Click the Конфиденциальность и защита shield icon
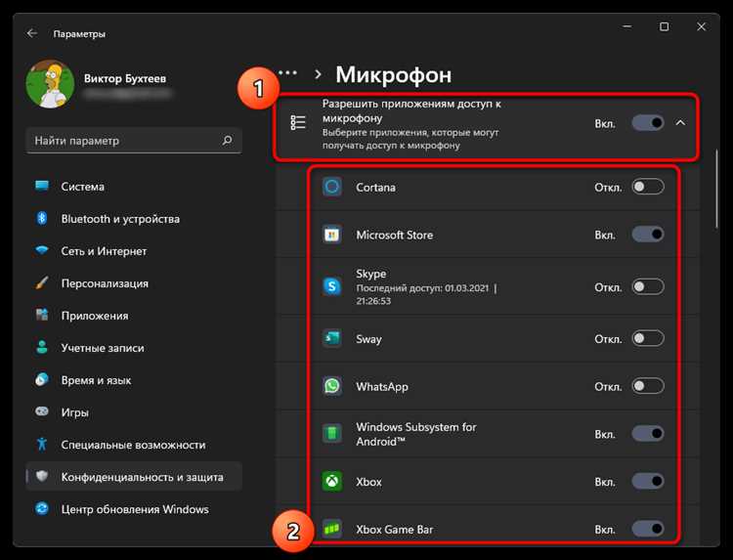 click(x=42, y=476)
